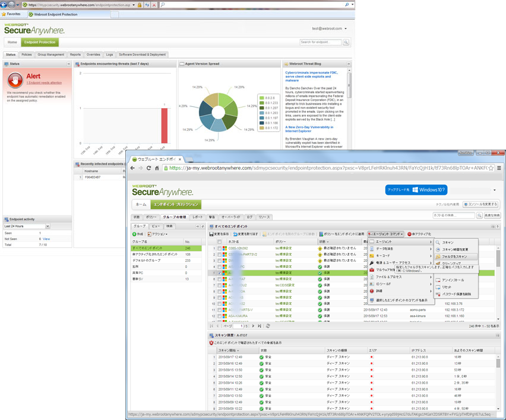Click the green 作成 create group icon
This screenshot has height=420, width=506.
(x=134, y=234)
